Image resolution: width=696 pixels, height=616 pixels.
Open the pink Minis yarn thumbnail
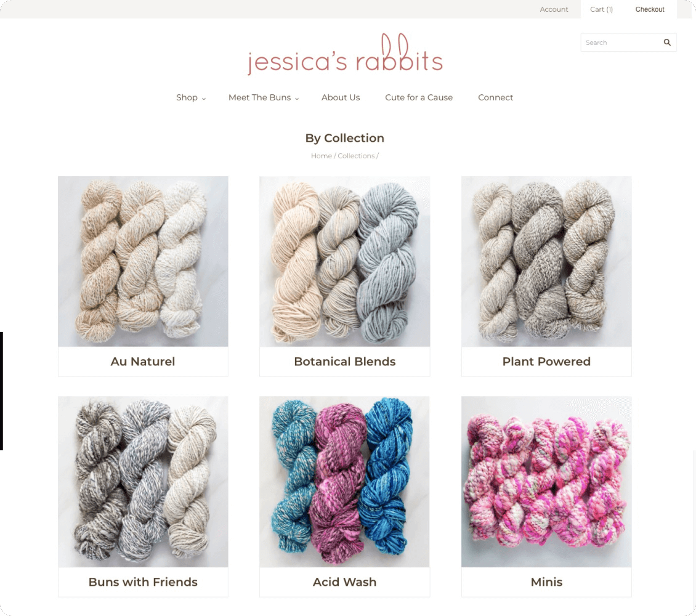(546, 482)
